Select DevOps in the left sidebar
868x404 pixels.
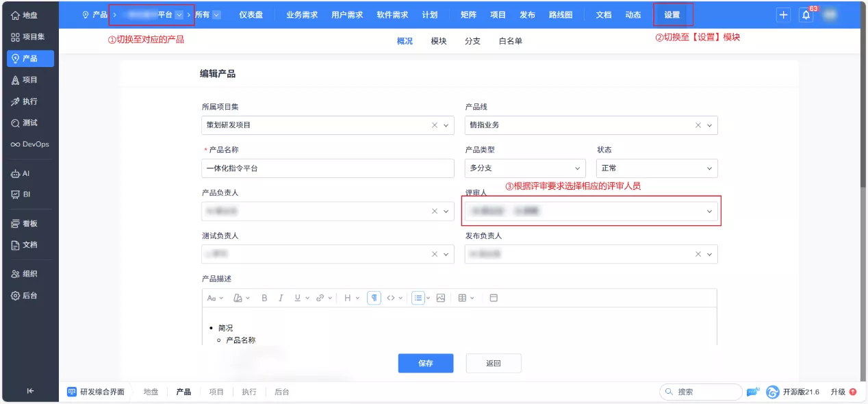pyautogui.click(x=29, y=144)
